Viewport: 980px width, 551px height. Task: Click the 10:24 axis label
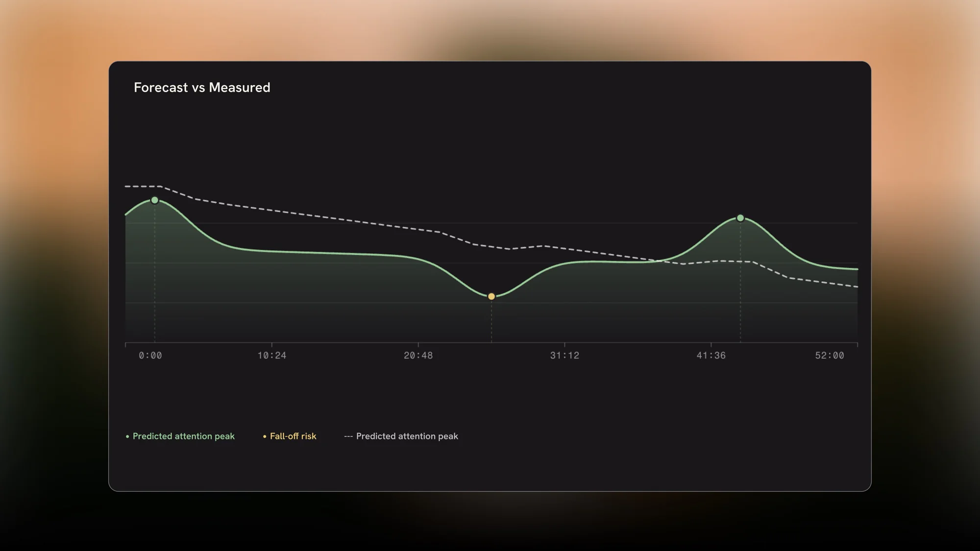pyautogui.click(x=272, y=356)
